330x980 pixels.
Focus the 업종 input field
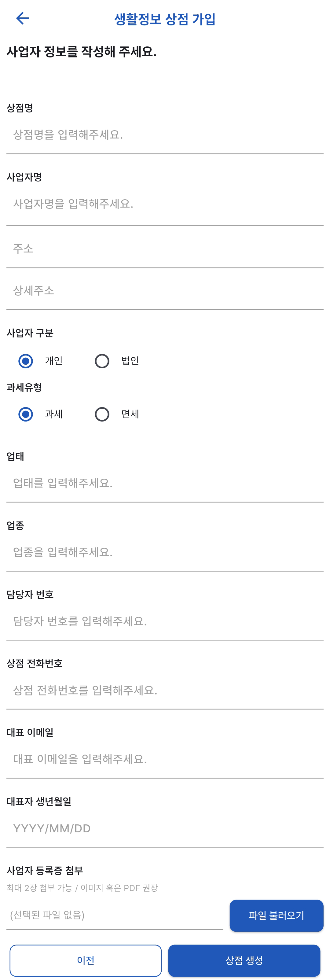(x=165, y=552)
